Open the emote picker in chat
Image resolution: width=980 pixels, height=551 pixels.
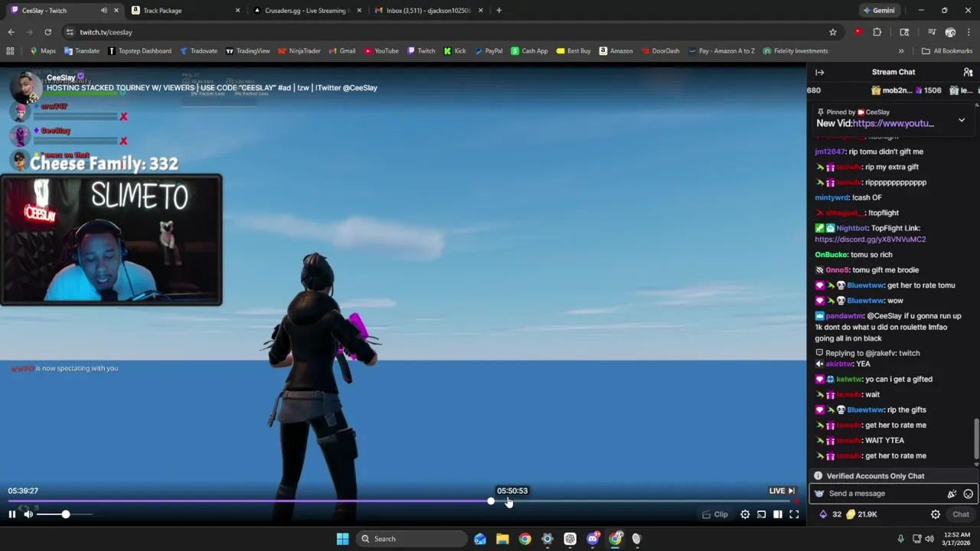click(968, 494)
